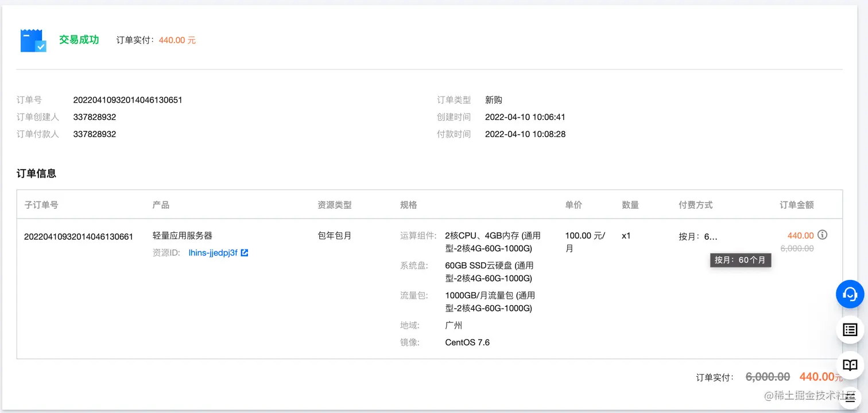The height and width of the screenshot is (413, 868).
Task: Click the unit price 100.00 元/月
Action: click(x=585, y=242)
